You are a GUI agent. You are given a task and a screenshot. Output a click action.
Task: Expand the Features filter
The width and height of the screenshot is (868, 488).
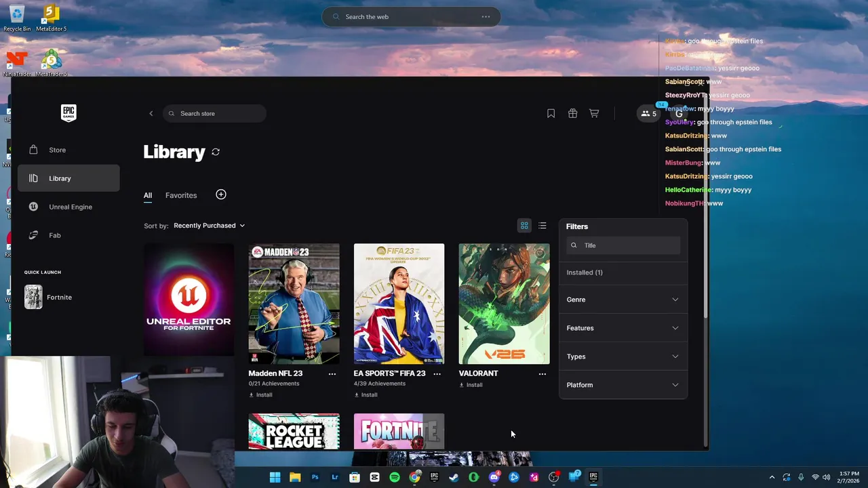623,328
